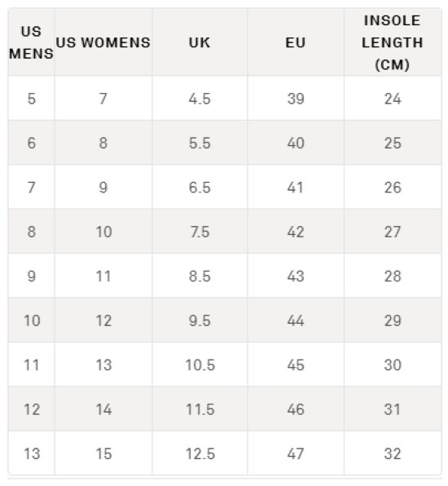Select the EU column header
The width and height of the screenshot is (448, 486).
[296, 42]
